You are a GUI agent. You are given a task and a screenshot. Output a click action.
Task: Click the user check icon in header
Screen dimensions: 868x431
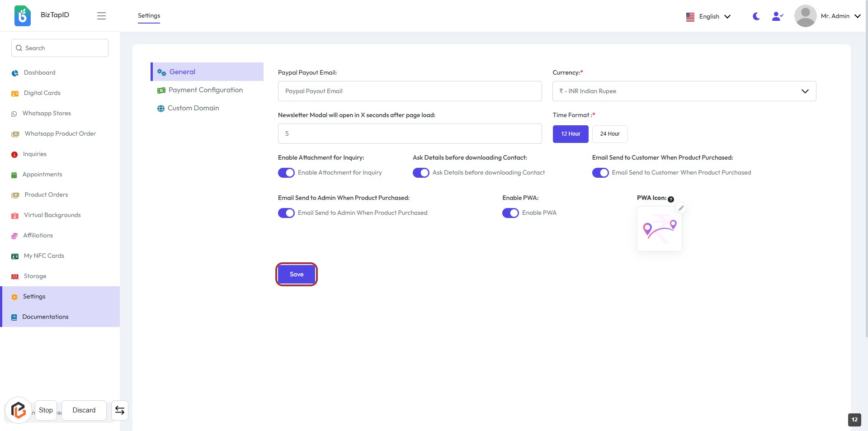coord(777,16)
